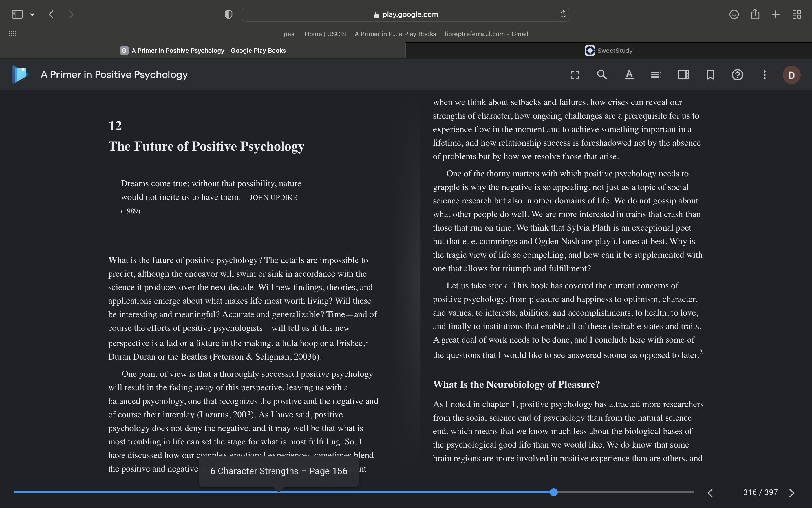Click the chapter number 12

click(115, 126)
